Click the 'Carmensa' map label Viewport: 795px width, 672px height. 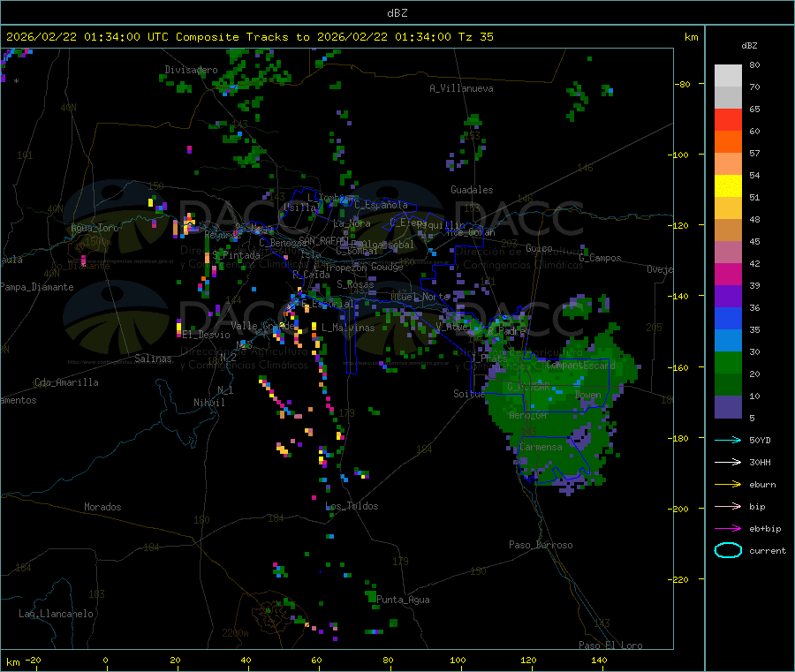(541, 447)
